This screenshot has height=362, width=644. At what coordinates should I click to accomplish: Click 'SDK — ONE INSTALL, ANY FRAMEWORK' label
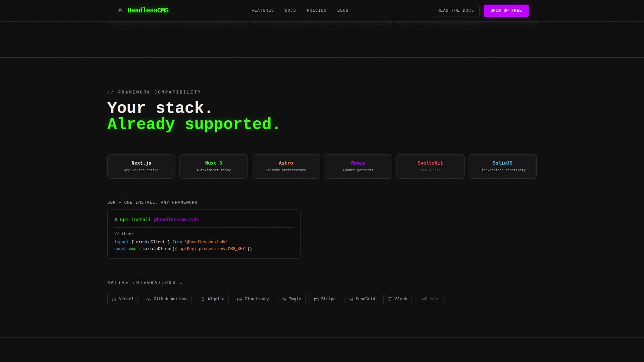pos(152,202)
